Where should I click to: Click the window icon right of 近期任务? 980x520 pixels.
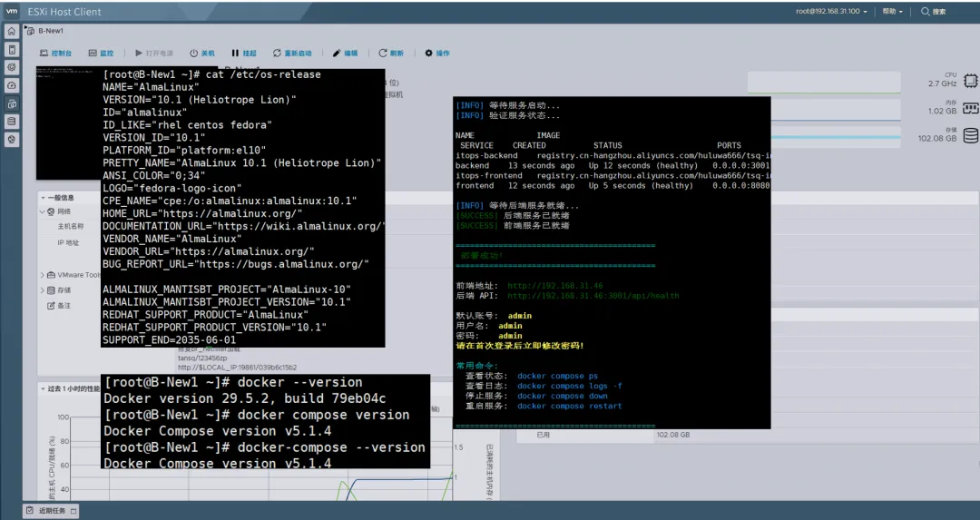(x=73, y=511)
